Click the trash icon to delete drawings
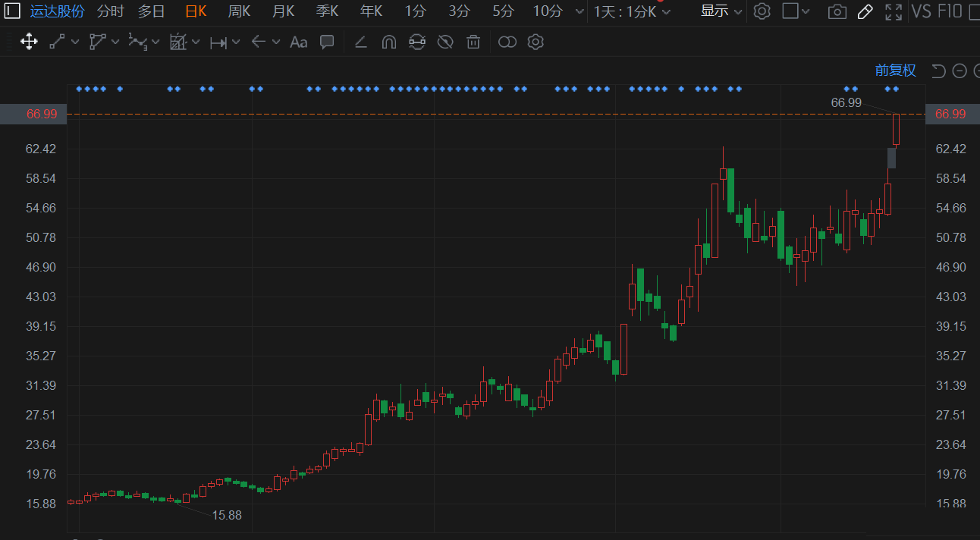Image resolution: width=980 pixels, height=540 pixels. 473,42
